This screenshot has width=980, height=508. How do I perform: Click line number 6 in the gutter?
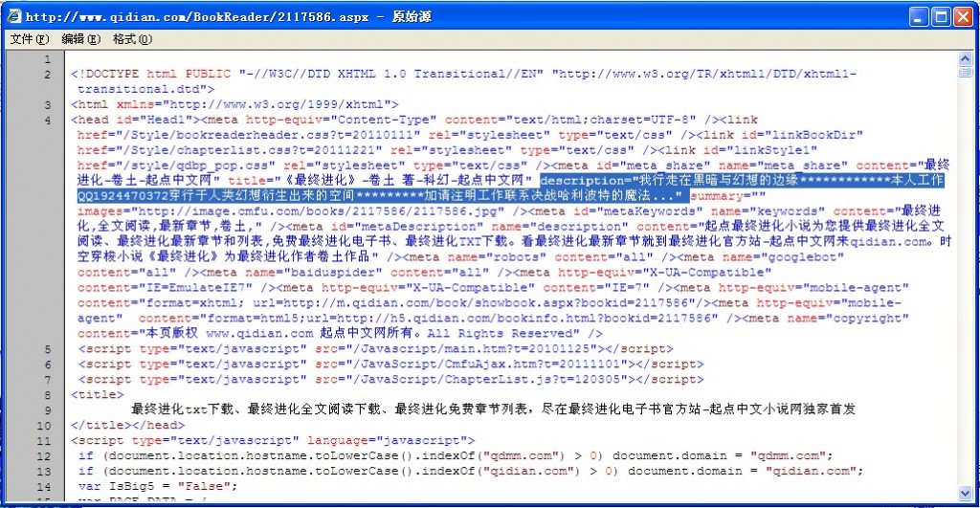tap(47, 364)
